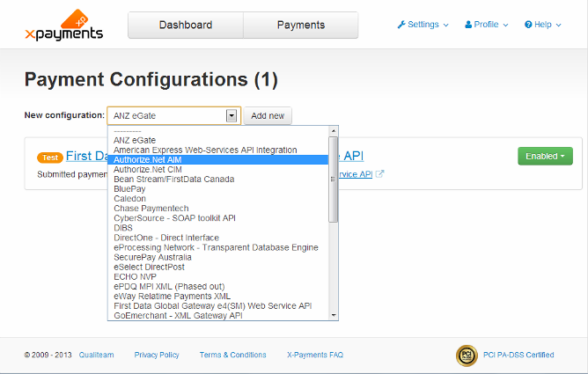Select American Express Web-Services API Integration
The height and width of the screenshot is (374, 588).
pyautogui.click(x=218, y=150)
